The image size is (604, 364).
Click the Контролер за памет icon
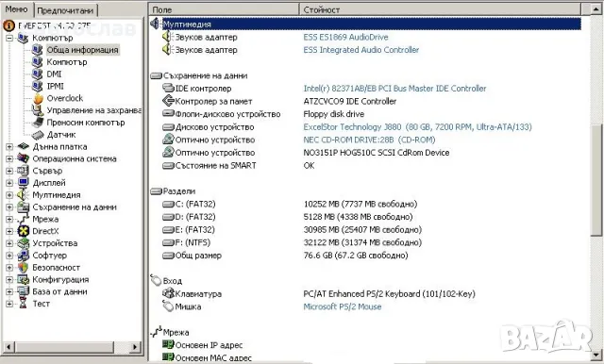(168, 101)
